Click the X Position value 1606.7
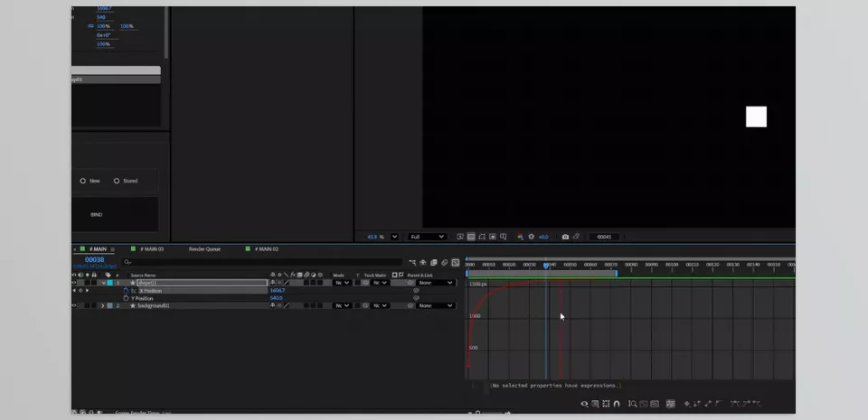The width and height of the screenshot is (868, 420). (278, 290)
